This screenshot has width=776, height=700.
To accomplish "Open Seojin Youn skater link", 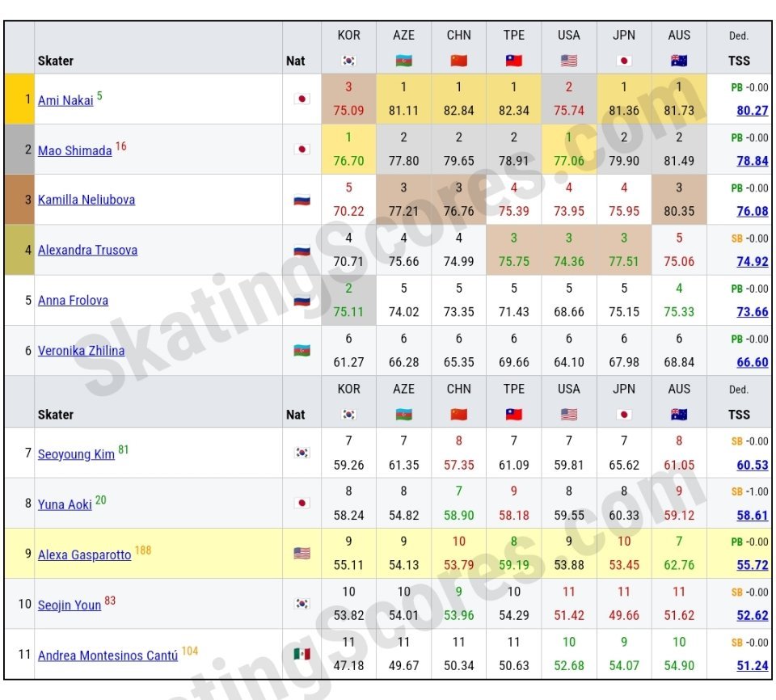I will 70,605.
